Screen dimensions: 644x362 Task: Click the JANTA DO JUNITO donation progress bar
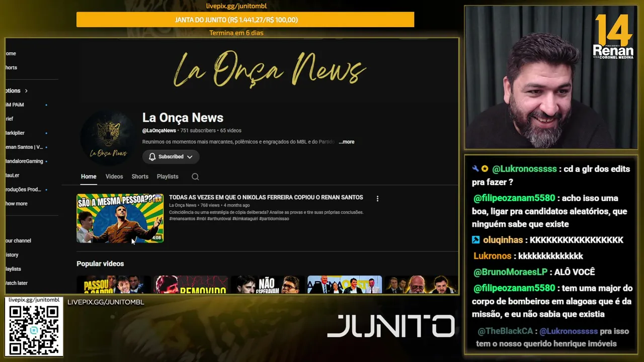click(245, 20)
